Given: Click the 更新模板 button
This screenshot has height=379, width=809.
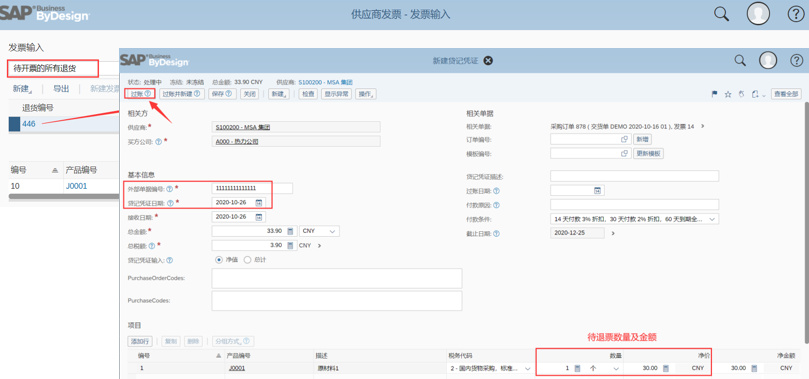Looking at the screenshot, I should [x=648, y=154].
